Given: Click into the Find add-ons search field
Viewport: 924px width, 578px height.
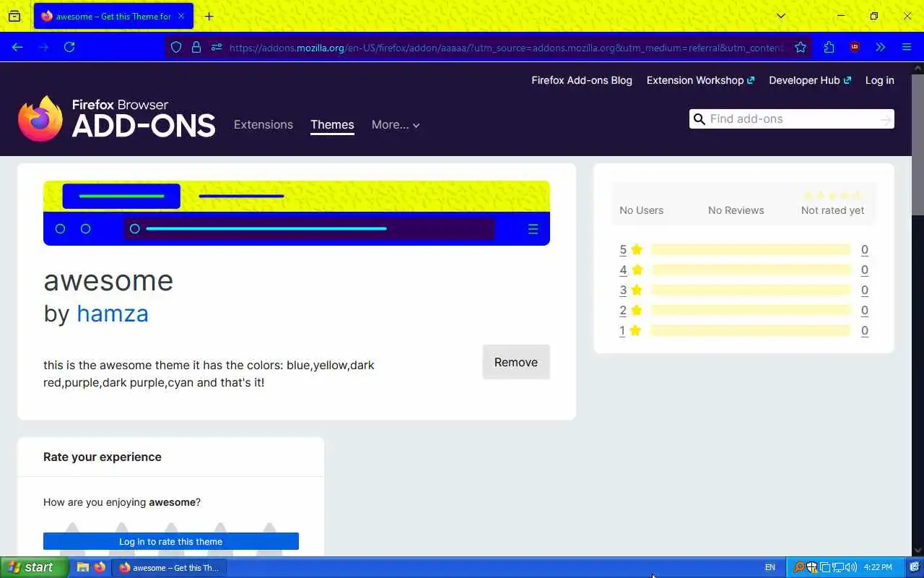Looking at the screenshot, I should [792, 119].
